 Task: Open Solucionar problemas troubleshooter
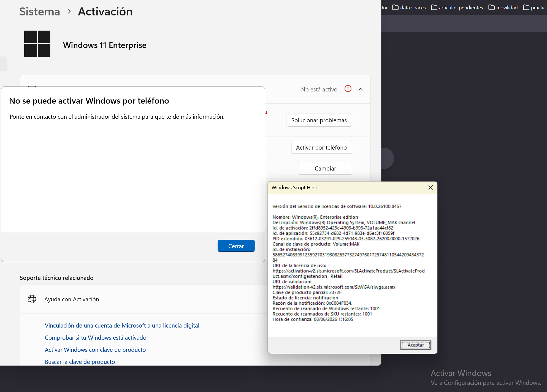click(x=319, y=120)
